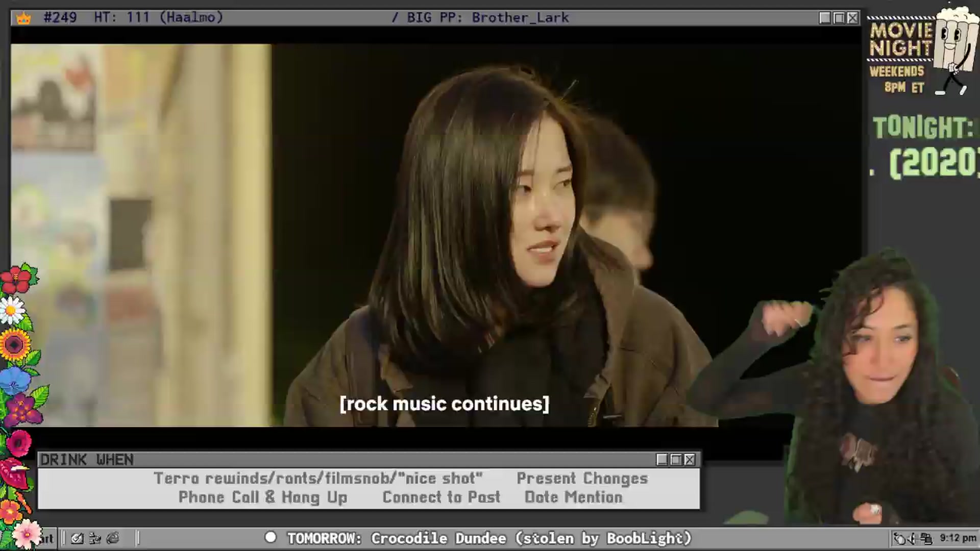This screenshot has width=980, height=551.
Task: Click the DRINK WHEN window title
Action: coord(87,460)
